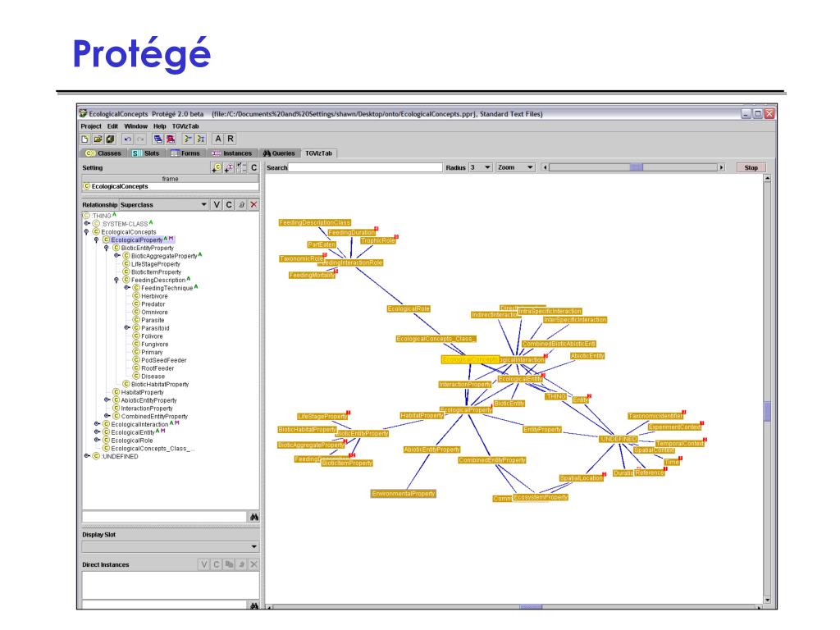Click the up-arrow icon in Relationship bar
Image resolution: width=840 pixels, height=630 pixels.
click(242, 204)
